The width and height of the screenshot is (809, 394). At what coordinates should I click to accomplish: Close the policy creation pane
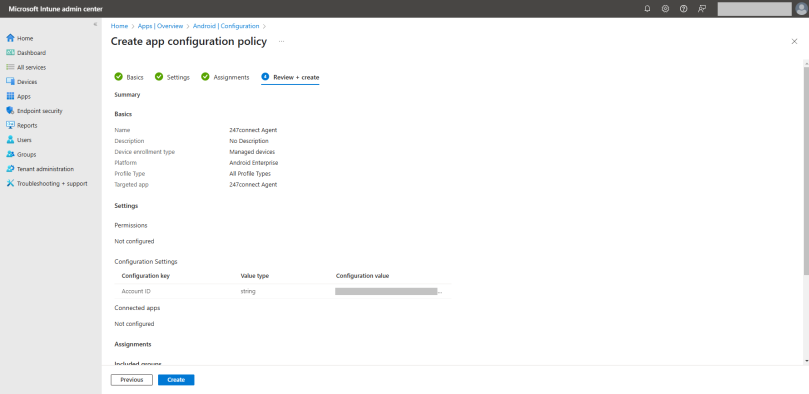pos(794,42)
